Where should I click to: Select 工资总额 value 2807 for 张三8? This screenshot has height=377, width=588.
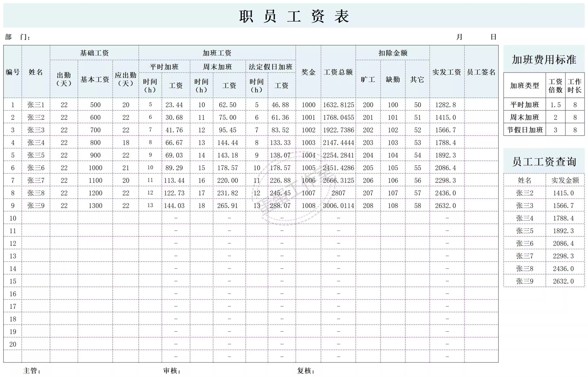[x=339, y=193]
